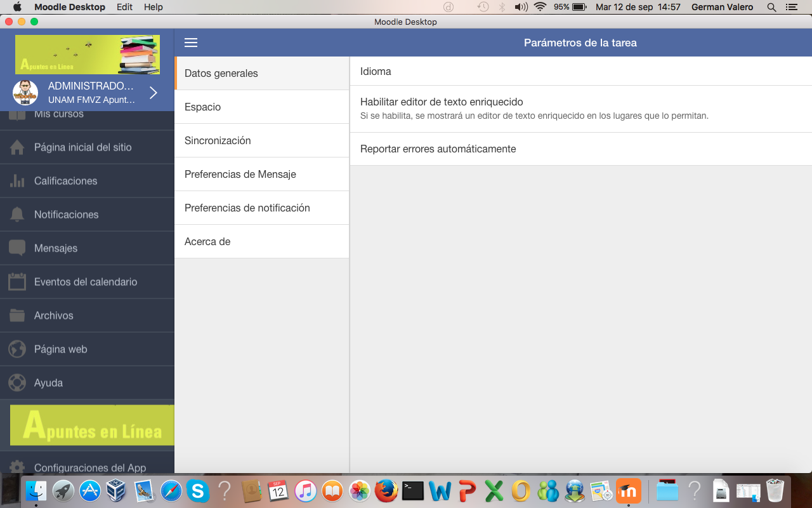Click the yellow Apuntes en Línea sidebar logo

point(92,425)
